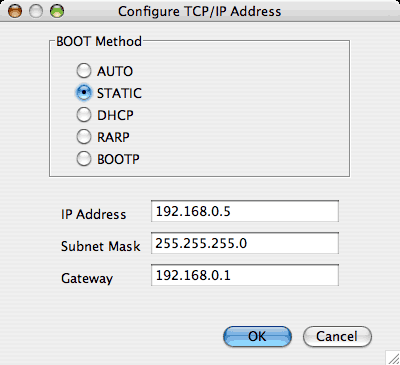Viewport: 400px width, 365px height.
Task: Click the resize grip in window corner
Action: point(393,358)
